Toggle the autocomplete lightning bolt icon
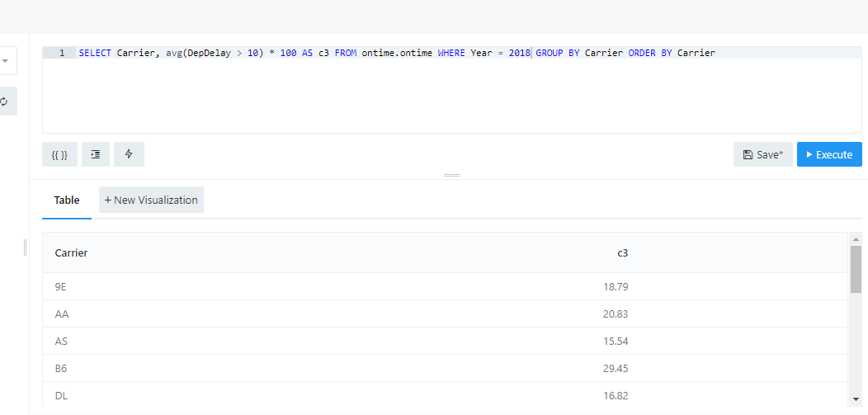 (x=129, y=154)
